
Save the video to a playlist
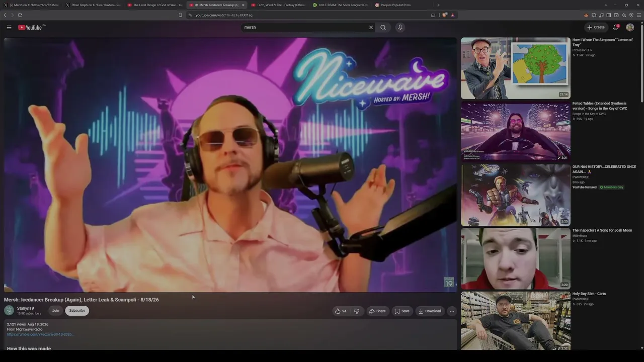(x=401, y=311)
